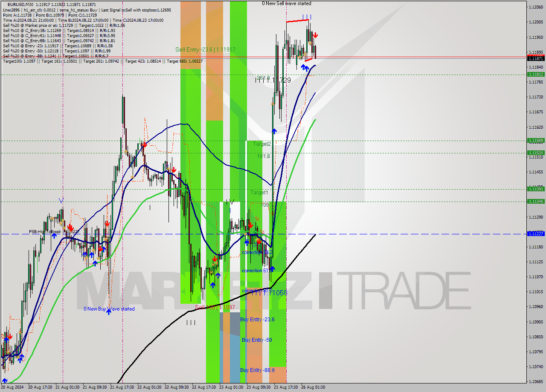Click the '22 Aug 01:30' time label
This screenshot has height=392, width=546.
coord(149,387)
